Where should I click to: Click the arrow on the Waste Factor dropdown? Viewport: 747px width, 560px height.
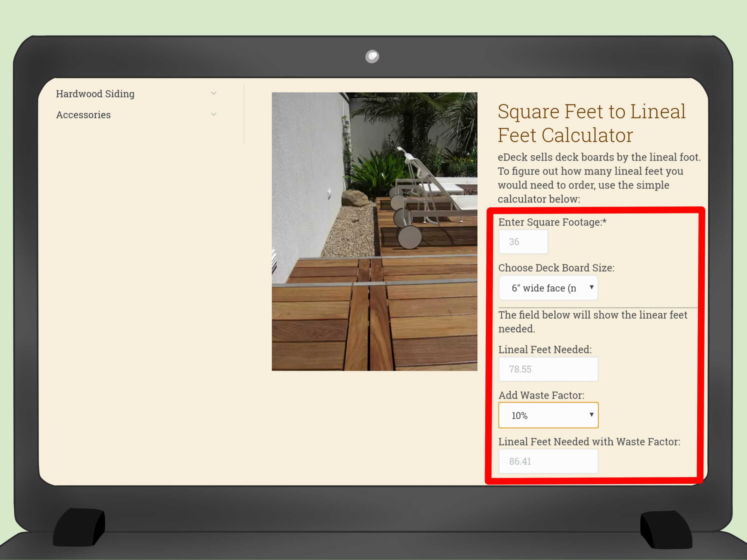click(x=591, y=415)
